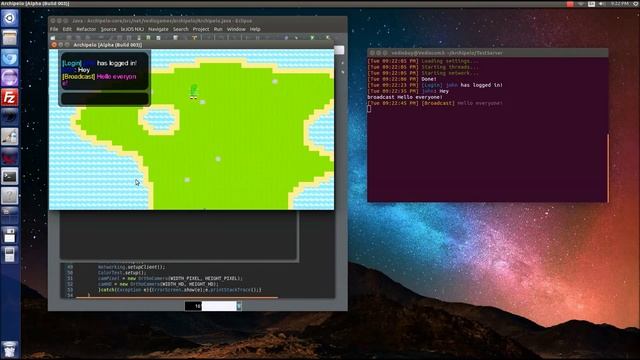This screenshot has height=360, width=640.
Task: Open the Window menu in Eclipse
Action: coord(236,29)
